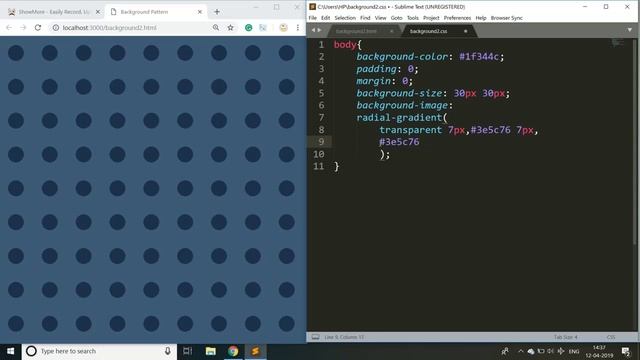The width and height of the screenshot is (640, 360).
Task: Toggle the side panel switcher icon in status bar
Action: click(316, 337)
